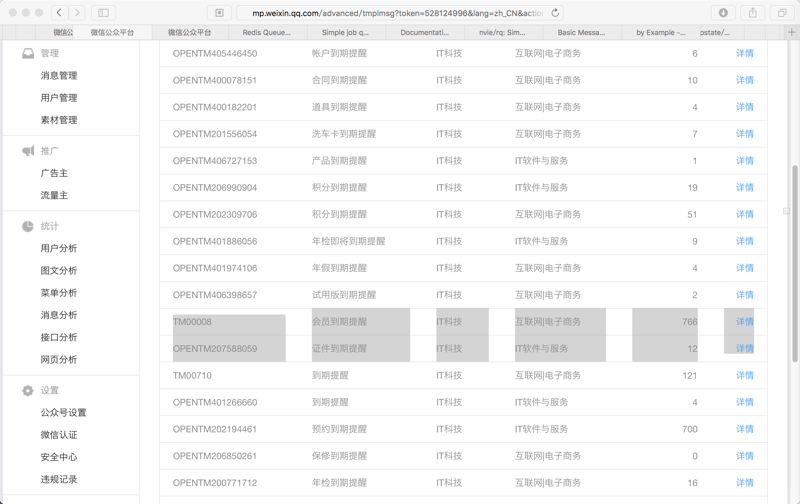Select the 合同到期提醒 title cell

[339, 80]
